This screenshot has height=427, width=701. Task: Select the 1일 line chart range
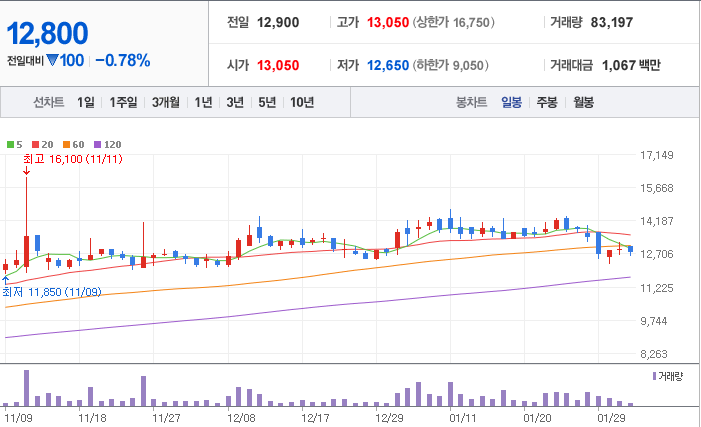coord(85,102)
